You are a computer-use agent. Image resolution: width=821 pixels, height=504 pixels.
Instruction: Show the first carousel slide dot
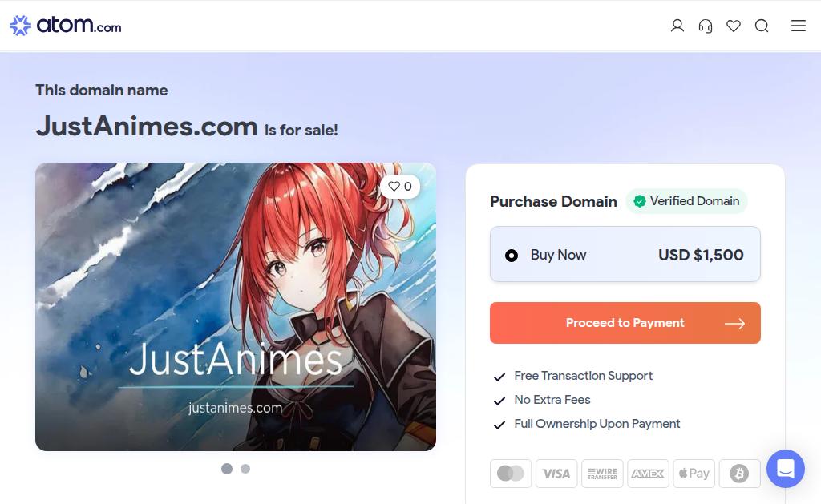(227, 469)
